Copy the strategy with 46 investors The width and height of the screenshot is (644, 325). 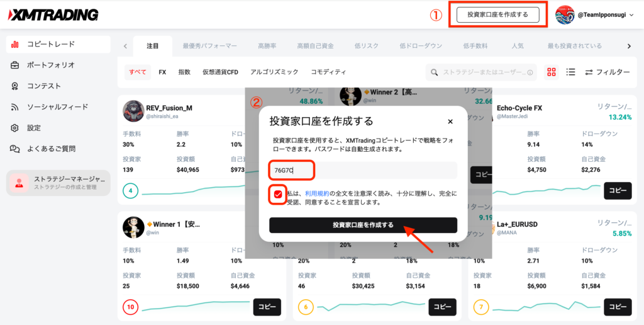[442, 307]
